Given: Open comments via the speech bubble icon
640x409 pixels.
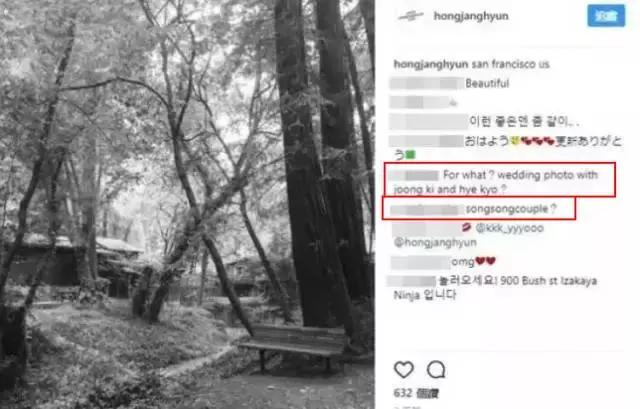Looking at the screenshot, I should pos(436,370).
